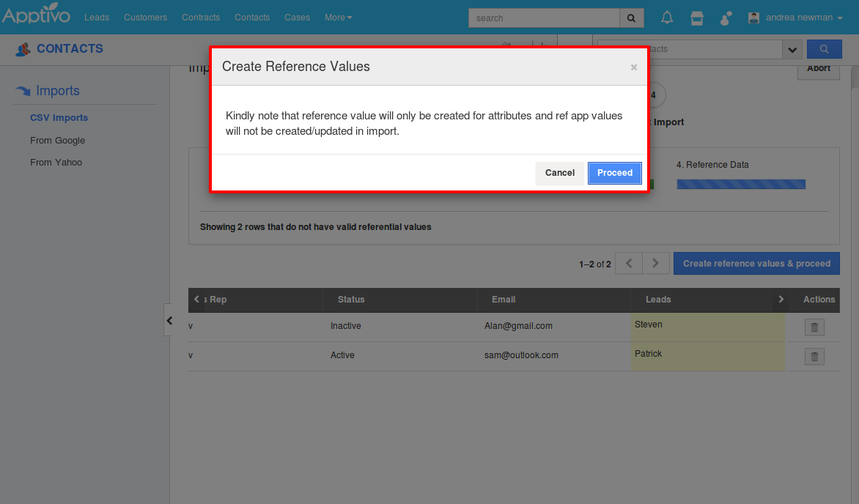
Task: Click the notifications bell icon
Action: pyautogui.click(x=667, y=18)
